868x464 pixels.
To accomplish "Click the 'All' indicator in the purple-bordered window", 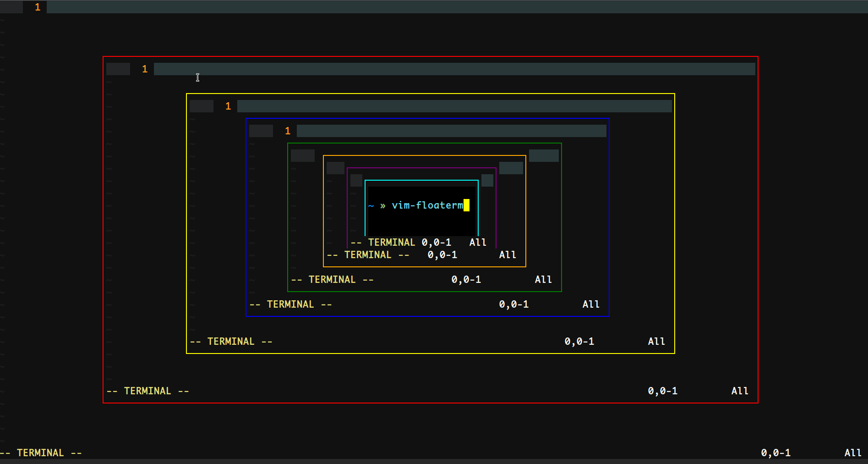I will click(478, 243).
